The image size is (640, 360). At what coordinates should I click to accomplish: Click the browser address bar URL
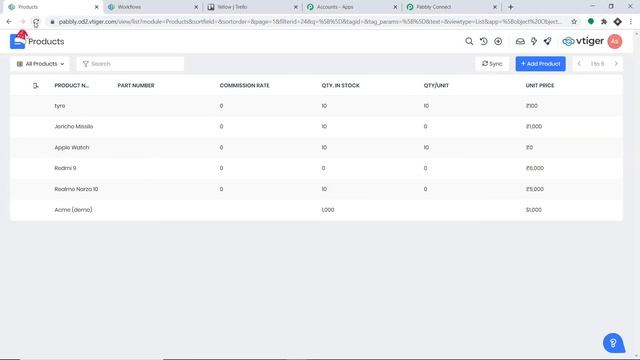(x=310, y=22)
